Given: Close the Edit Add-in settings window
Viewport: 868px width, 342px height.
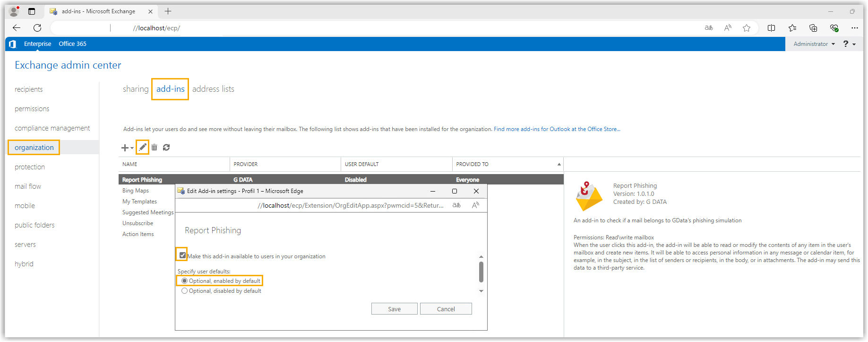Looking at the screenshot, I should [x=476, y=191].
